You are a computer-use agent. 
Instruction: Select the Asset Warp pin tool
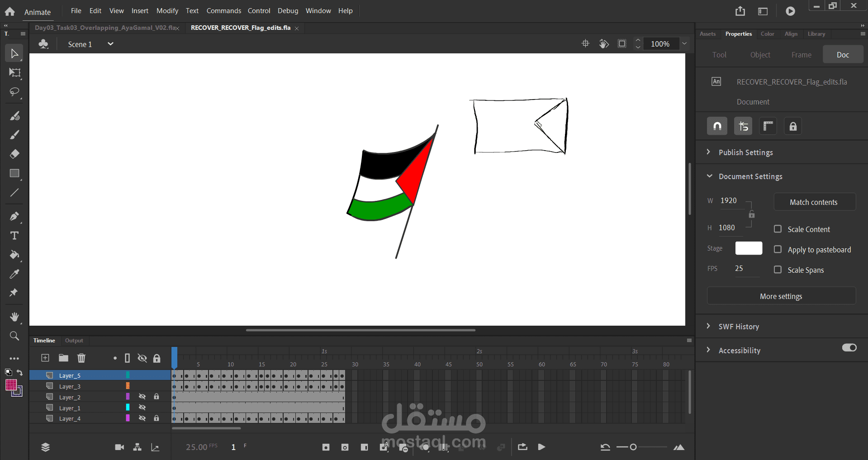click(14, 293)
